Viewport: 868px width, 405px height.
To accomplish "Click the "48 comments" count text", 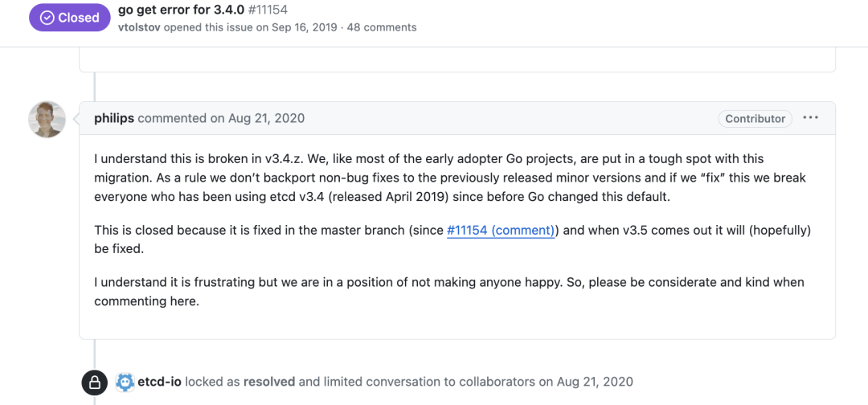I will pos(381,27).
